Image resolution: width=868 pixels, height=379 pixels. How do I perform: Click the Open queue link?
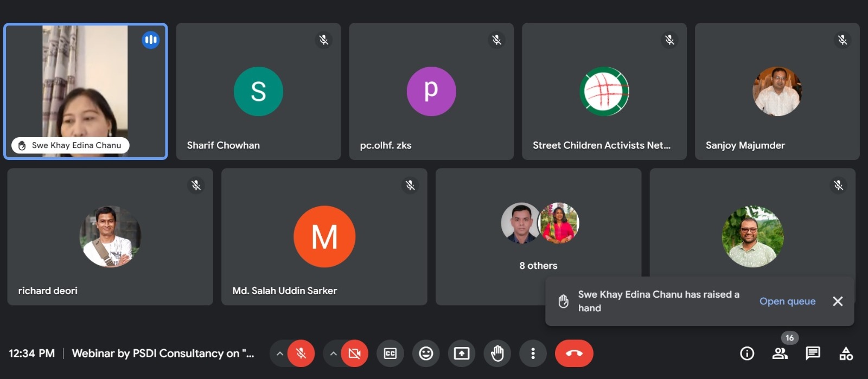pyautogui.click(x=787, y=301)
